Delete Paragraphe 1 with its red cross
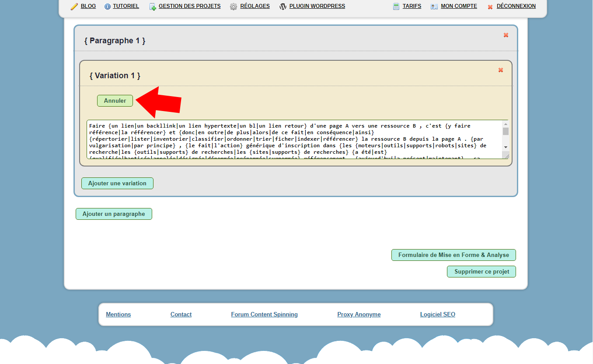 coord(506,35)
